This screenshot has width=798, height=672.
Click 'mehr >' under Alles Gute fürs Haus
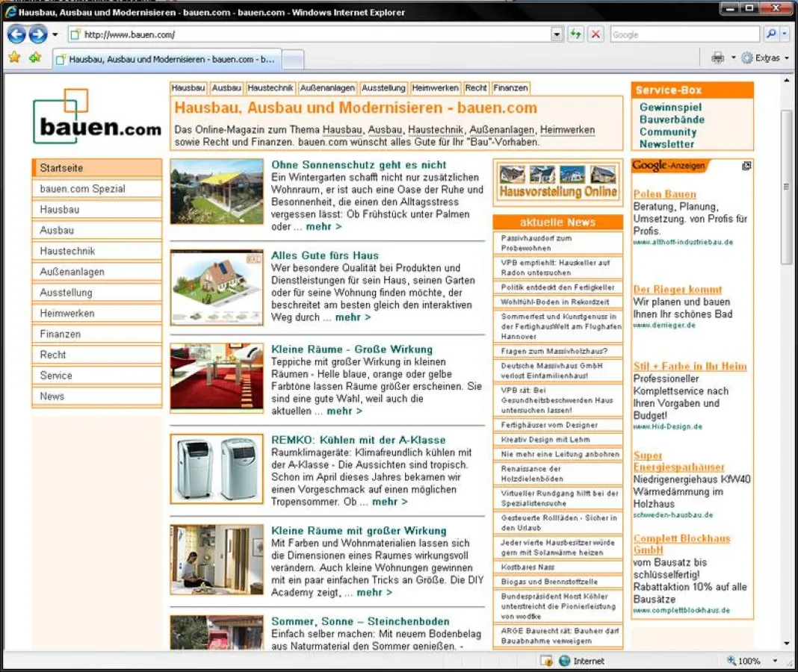coord(353,317)
